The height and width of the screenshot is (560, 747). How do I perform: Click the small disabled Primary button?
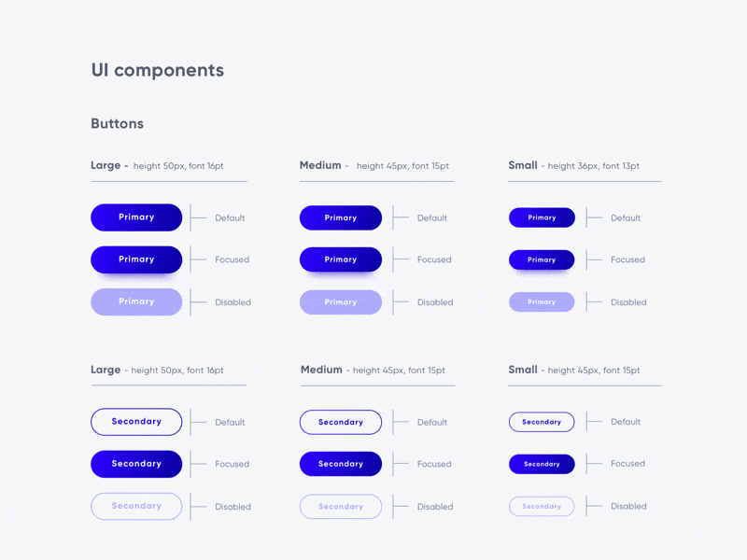542,301
